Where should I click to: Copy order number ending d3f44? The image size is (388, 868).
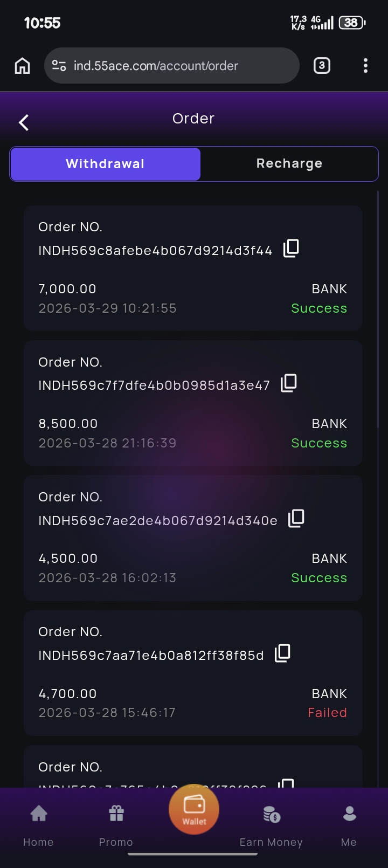click(x=291, y=248)
